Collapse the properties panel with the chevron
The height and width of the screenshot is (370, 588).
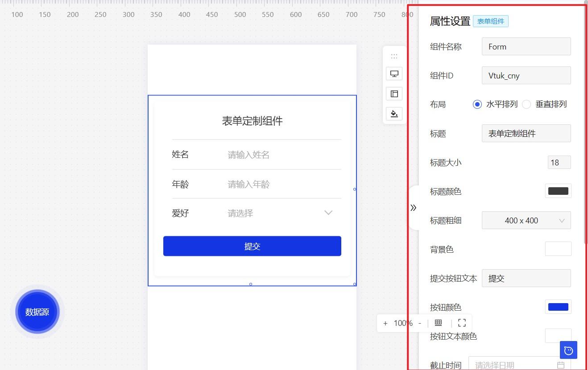pos(413,207)
